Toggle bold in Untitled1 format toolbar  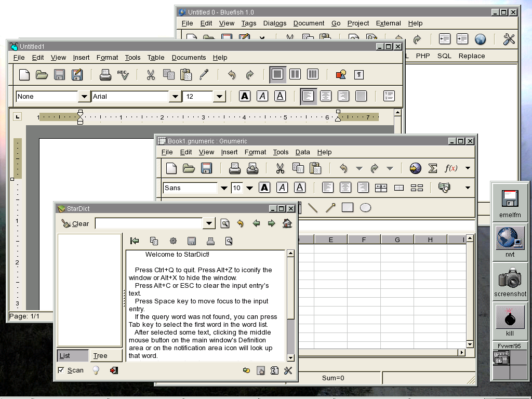click(245, 96)
